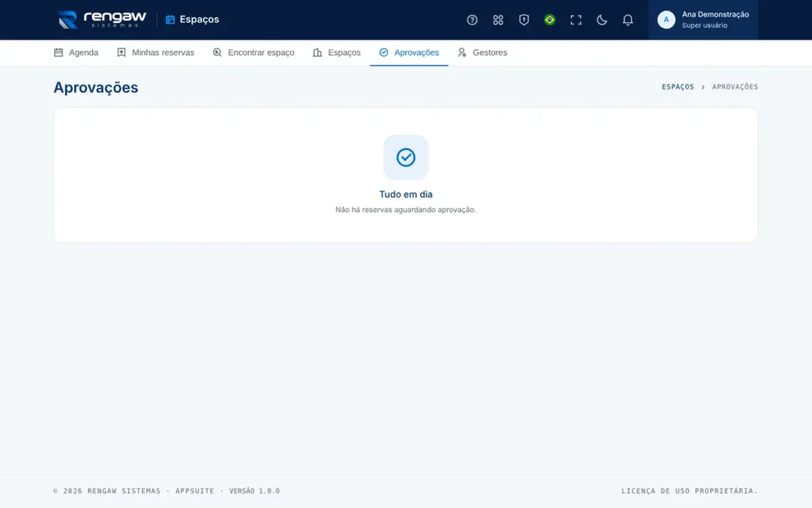This screenshot has width=812, height=508.
Task: Enter fullscreen with the expand icon
Action: click(x=576, y=20)
